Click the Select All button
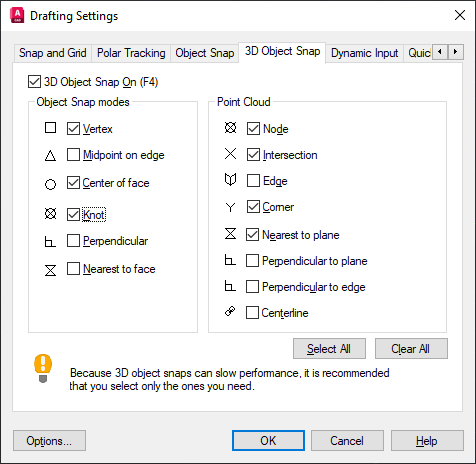Image resolution: width=476 pixels, height=464 pixels. tap(329, 349)
